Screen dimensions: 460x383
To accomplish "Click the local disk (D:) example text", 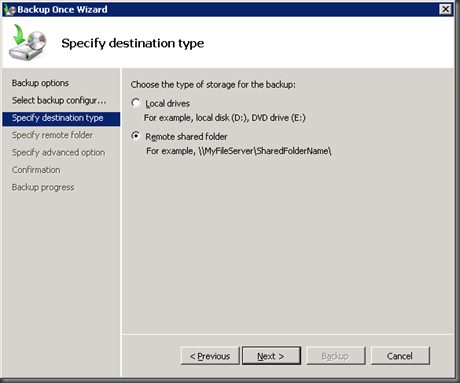I will point(225,118).
